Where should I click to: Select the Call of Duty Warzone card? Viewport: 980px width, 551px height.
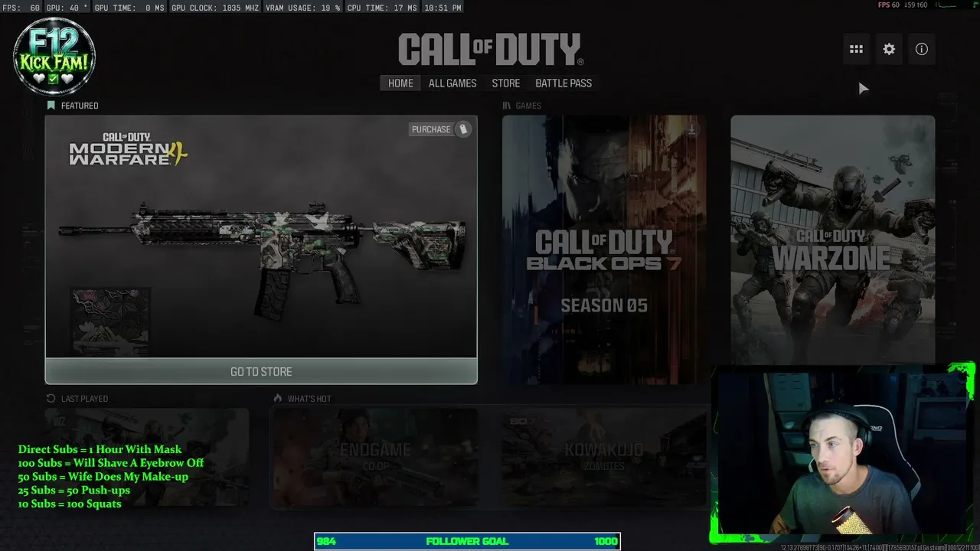click(x=832, y=240)
